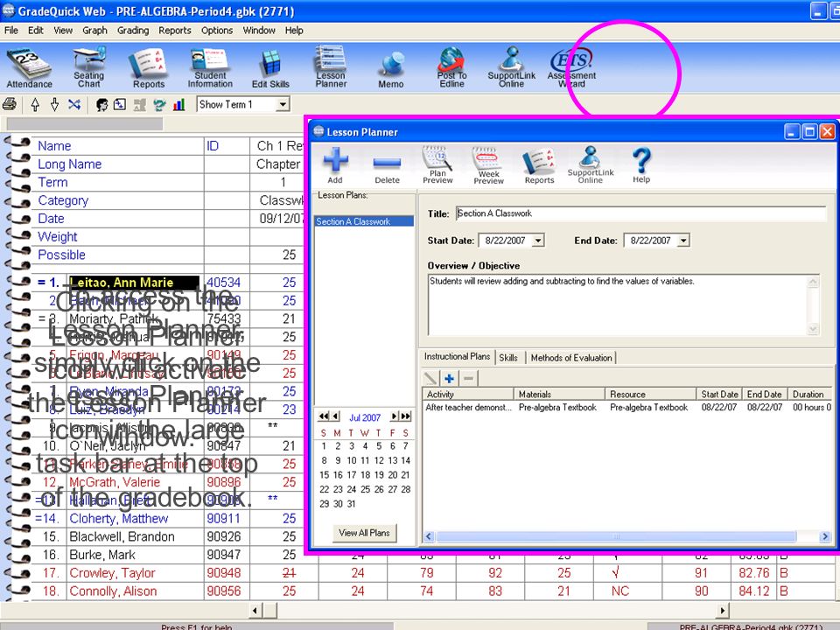Add an instructional plan activity with small plus
Screen dimensions: 840x630
pyautogui.click(x=450, y=379)
